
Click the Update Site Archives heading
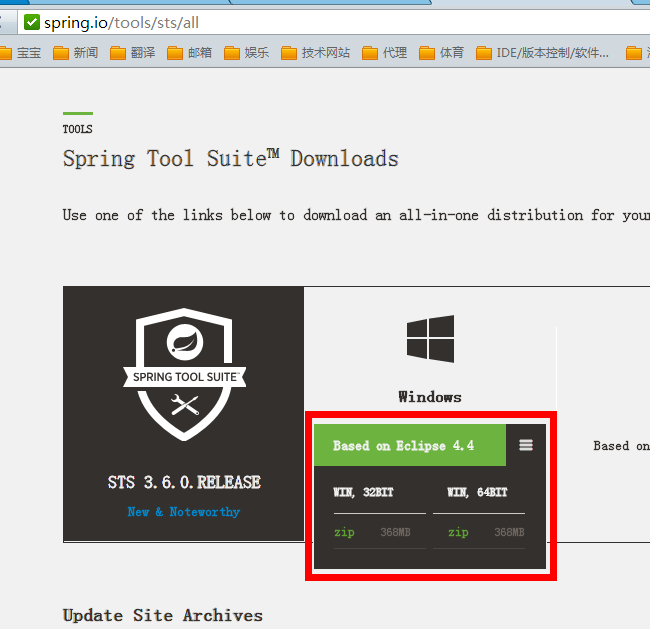click(162, 616)
